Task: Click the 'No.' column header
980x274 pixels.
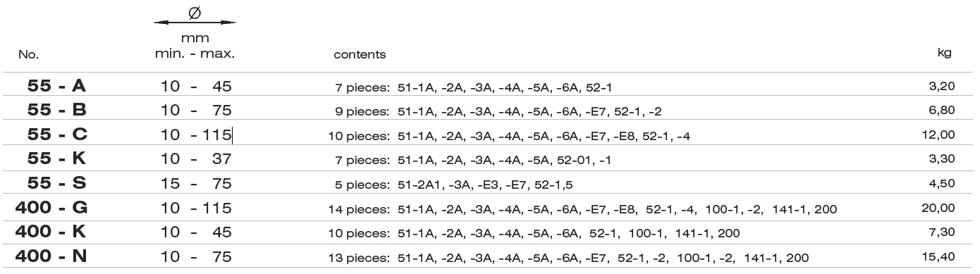Action: 29,54
